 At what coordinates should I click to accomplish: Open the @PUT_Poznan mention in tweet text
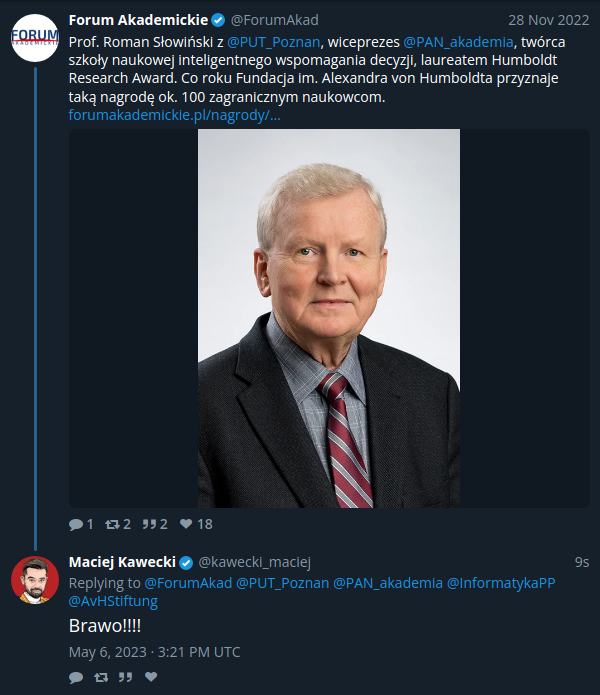(273, 42)
